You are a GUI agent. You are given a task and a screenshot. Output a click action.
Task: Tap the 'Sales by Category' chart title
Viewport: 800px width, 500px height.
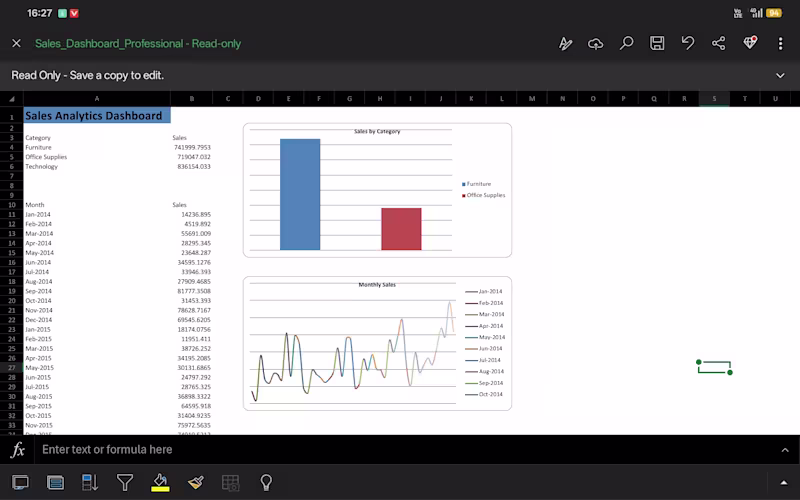click(x=377, y=131)
